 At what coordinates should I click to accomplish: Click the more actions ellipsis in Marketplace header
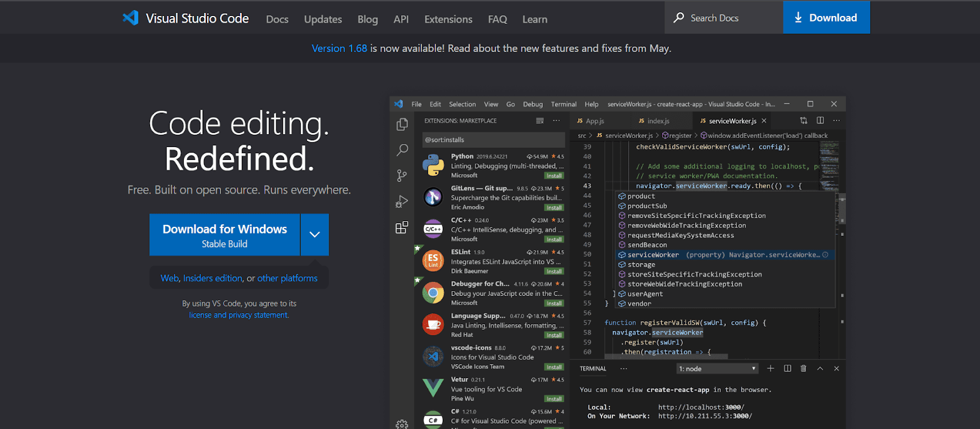coord(556,121)
